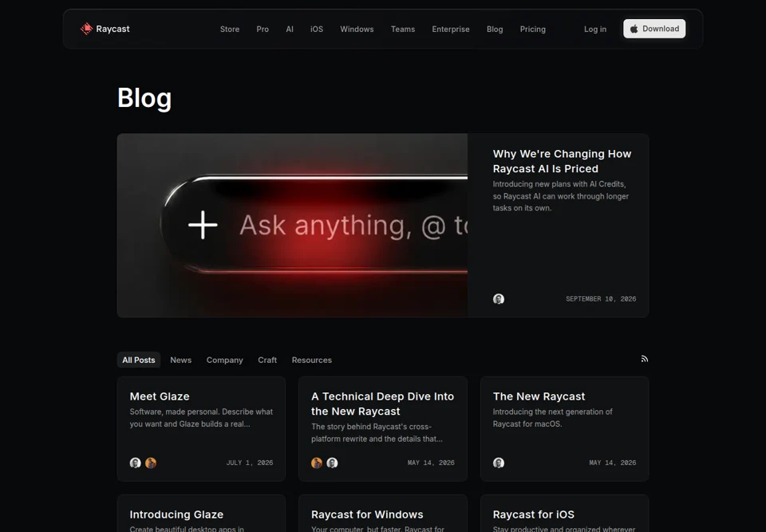The height and width of the screenshot is (532, 766).
Task: Click 'MAY 14, 2026' on The New Raycast card
Action: [x=613, y=463]
